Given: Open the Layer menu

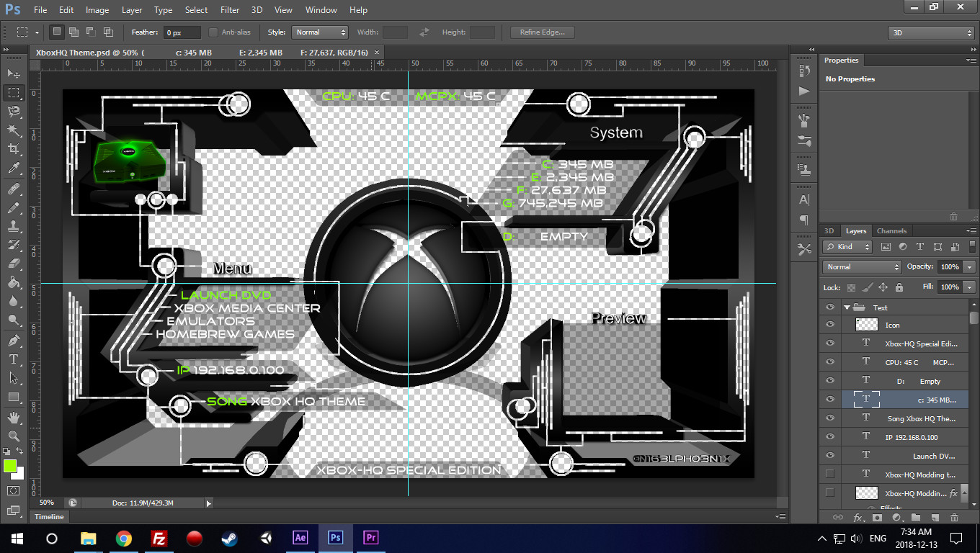Looking at the screenshot, I should point(132,10).
